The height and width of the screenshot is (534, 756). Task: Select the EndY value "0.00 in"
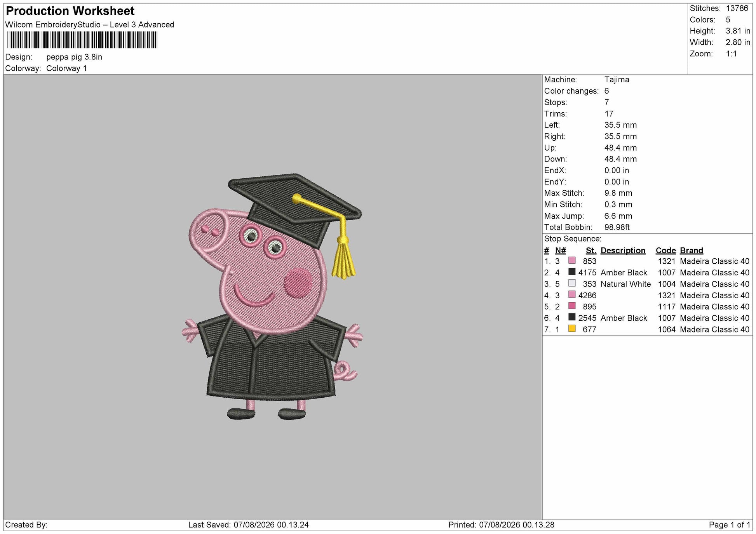point(617,182)
